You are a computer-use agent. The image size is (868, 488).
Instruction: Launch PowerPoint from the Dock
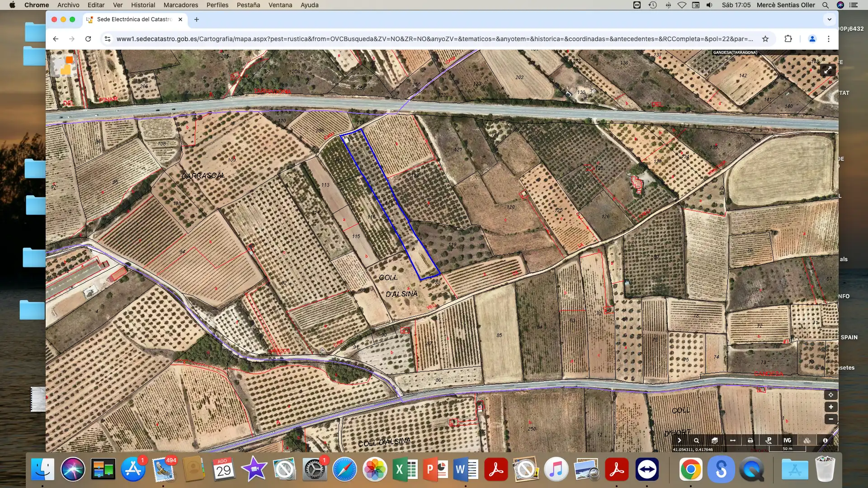click(435, 469)
